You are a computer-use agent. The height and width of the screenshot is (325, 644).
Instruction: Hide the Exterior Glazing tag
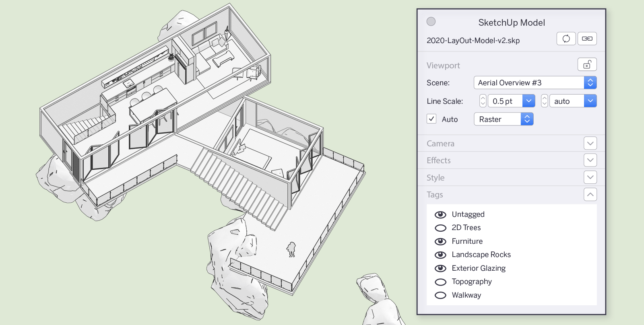tap(441, 268)
